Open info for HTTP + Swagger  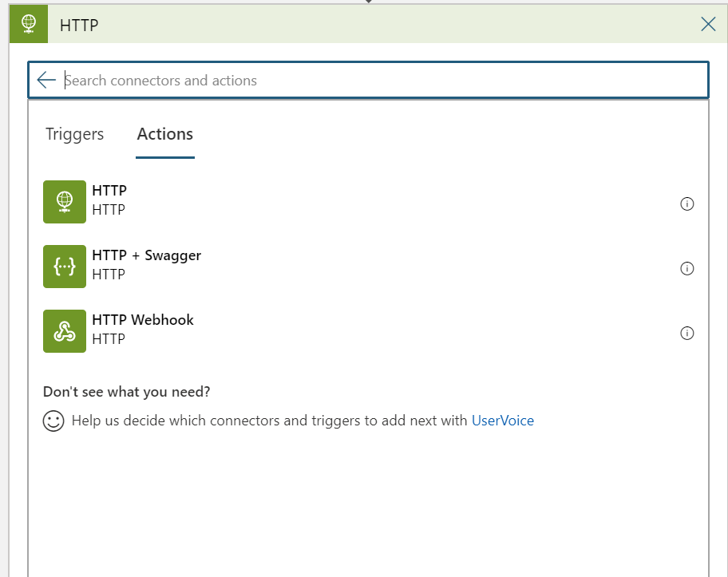pyautogui.click(x=686, y=268)
